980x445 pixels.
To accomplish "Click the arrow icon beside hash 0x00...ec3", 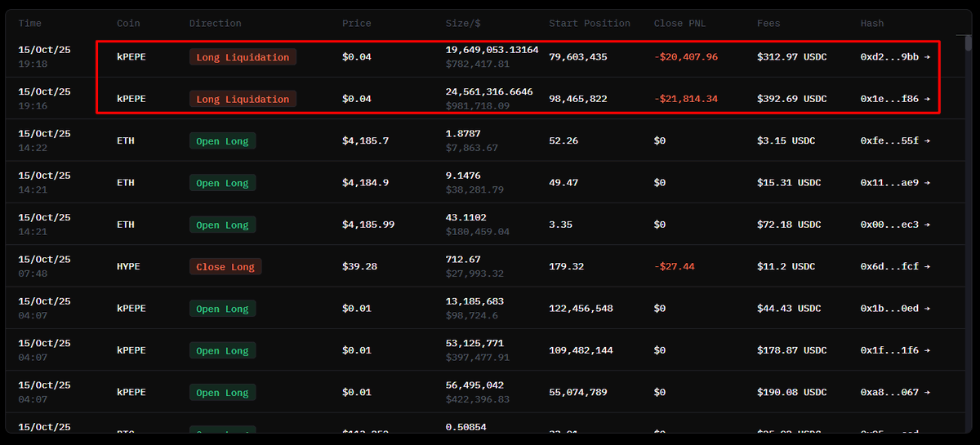I will tap(927, 225).
